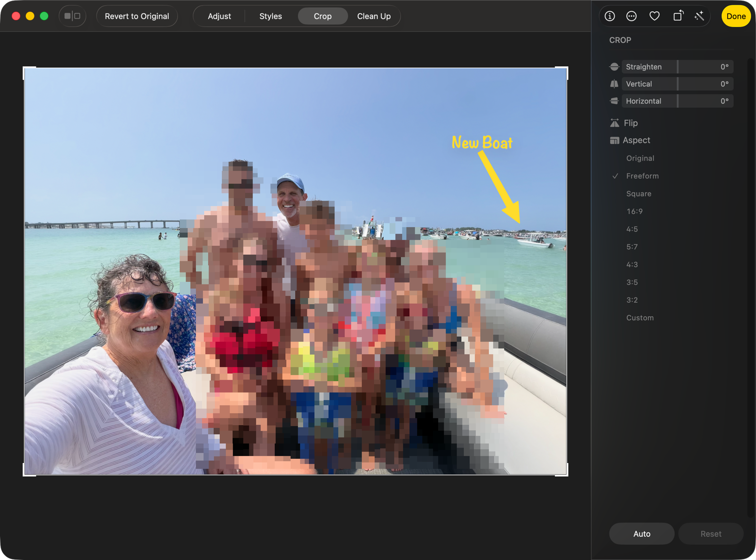Select the Original aspect ratio
Screen dimensions: 756x560
(640, 158)
